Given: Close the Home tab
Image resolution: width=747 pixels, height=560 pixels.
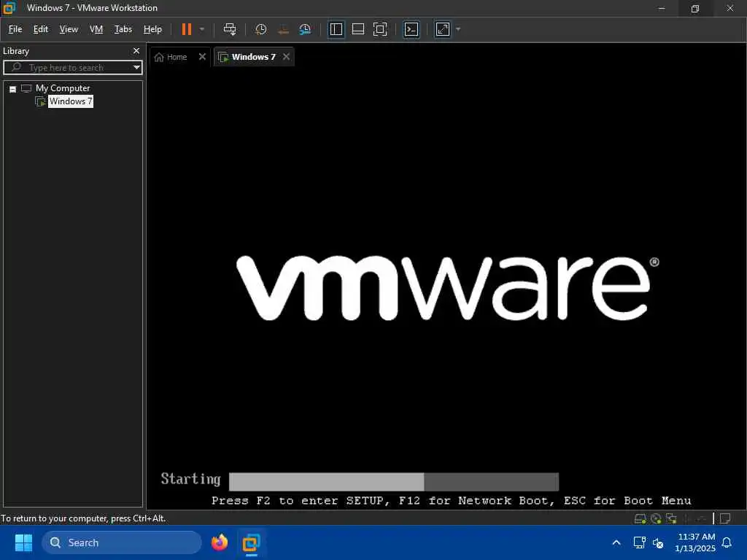Looking at the screenshot, I should (x=202, y=57).
